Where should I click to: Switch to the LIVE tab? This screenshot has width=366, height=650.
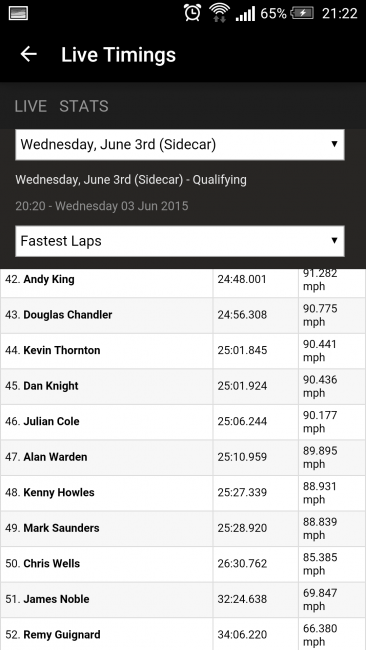[31, 107]
